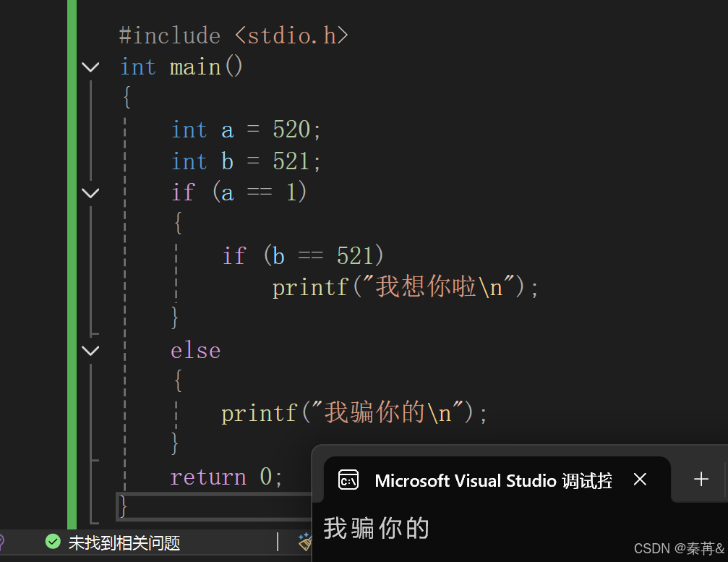Collapse the else block

(x=90, y=350)
